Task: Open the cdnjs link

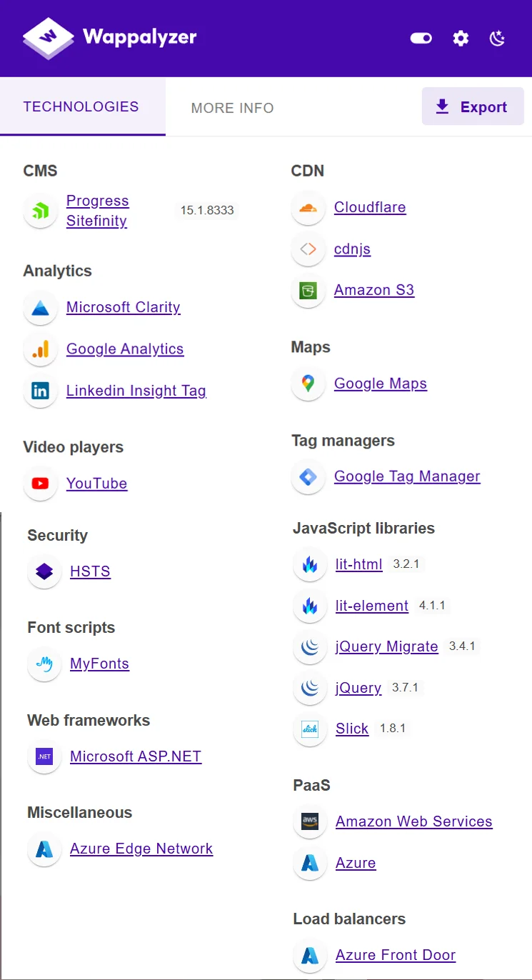Action: pos(353,249)
